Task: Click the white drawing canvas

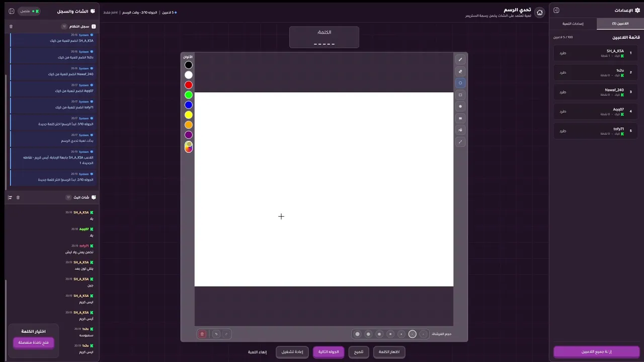Action: [x=324, y=189]
